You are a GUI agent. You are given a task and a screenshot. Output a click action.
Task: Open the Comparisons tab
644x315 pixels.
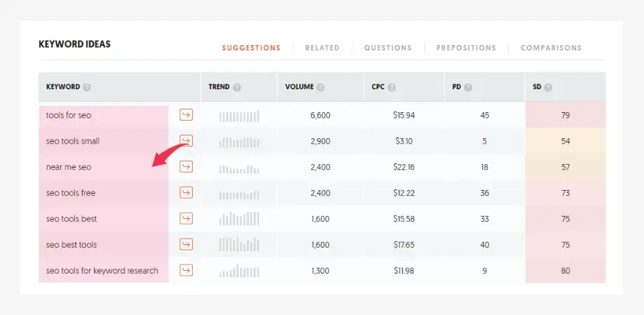pyautogui.click(x=551, y=48)
